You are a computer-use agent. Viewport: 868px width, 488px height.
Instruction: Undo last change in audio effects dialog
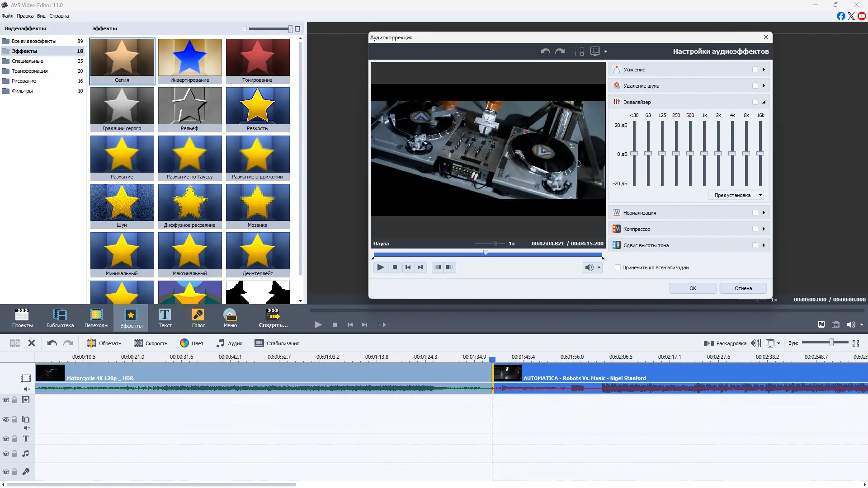545,52
